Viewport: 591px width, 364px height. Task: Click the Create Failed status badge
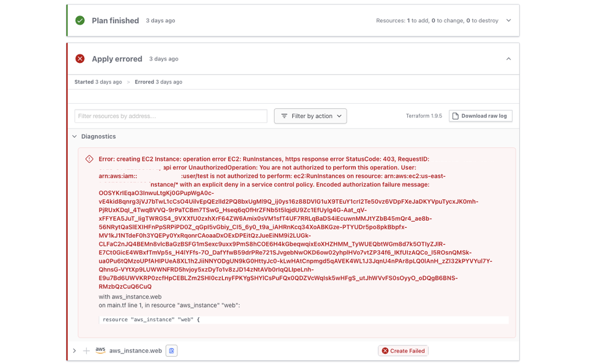(403, 351)
